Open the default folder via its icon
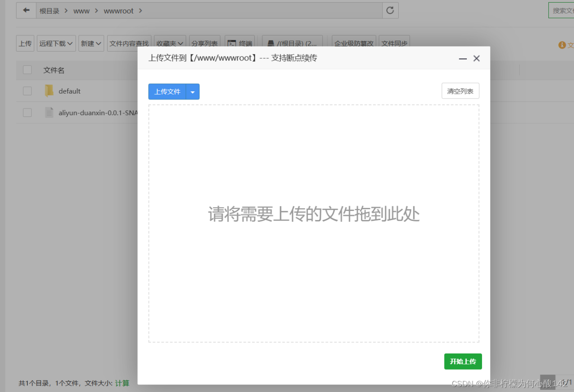 49,90
